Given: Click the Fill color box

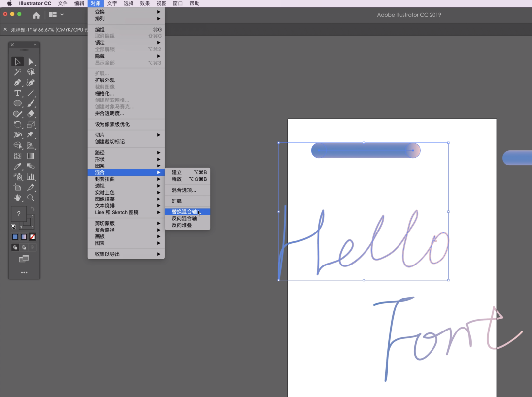Looking at the screenshot, I should point(19,214).
